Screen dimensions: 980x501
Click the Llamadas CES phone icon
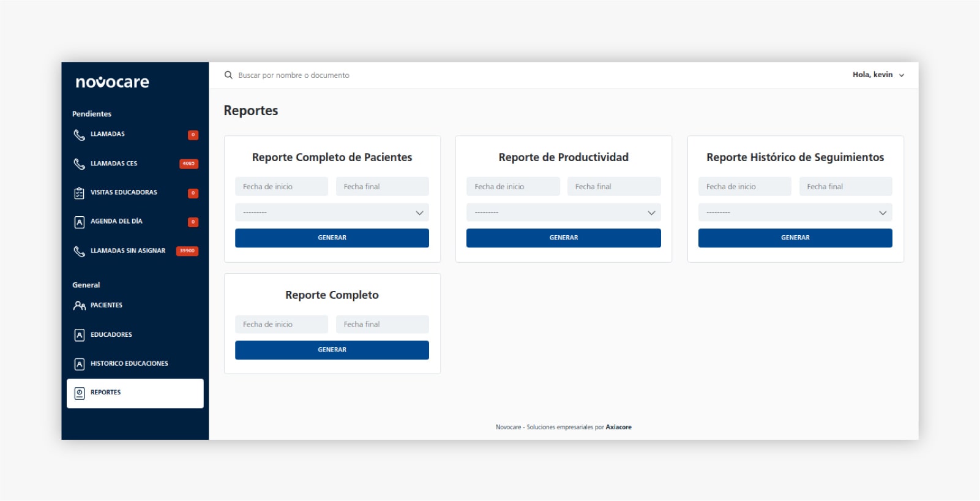click(x=79, y=164)
